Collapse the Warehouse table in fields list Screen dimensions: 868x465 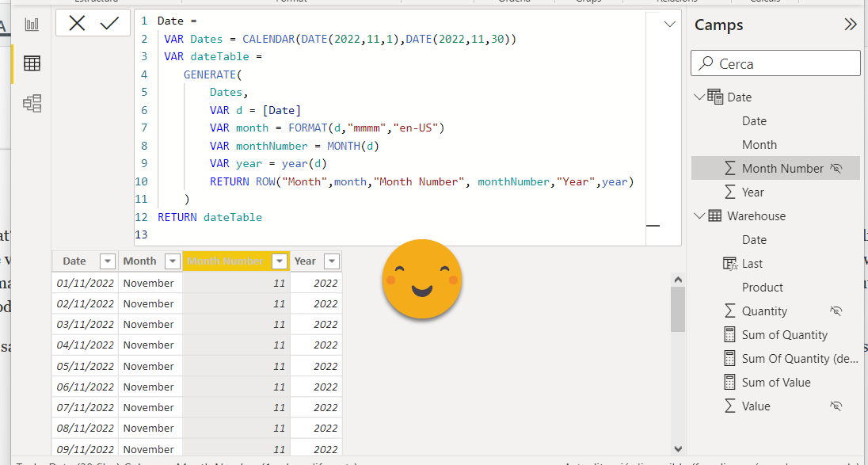tap(699, 216)
